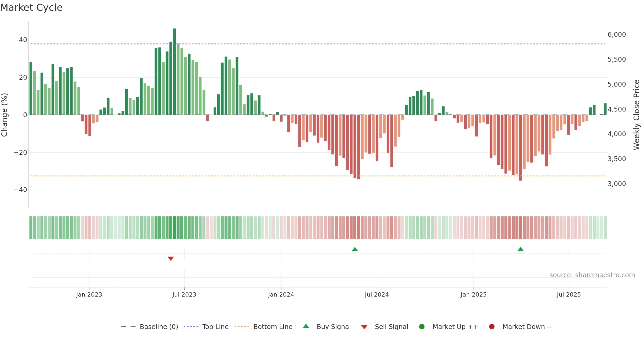Toggle the Baseline (0) legend label
The width and height of the screenshot is (644, 362).
(x=159, y=327)
